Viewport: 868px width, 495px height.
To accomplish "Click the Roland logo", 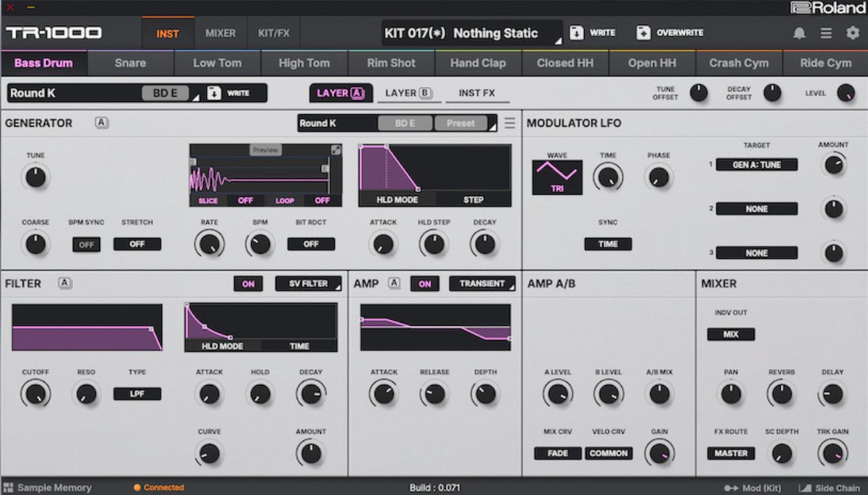I will click(829, 7).
